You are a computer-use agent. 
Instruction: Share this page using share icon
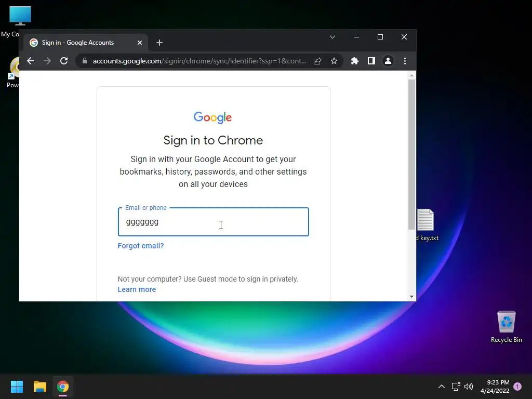pyautogui.click(x=317, y=61)
